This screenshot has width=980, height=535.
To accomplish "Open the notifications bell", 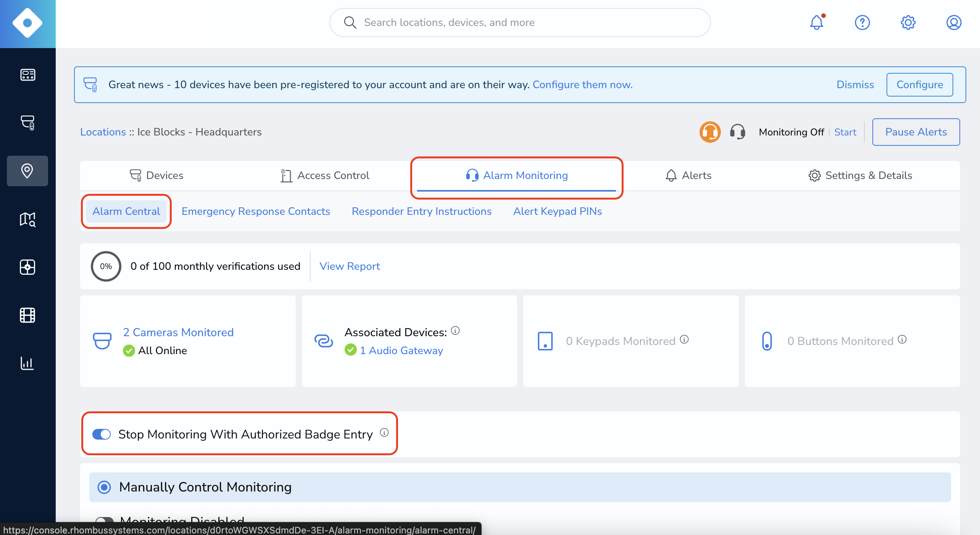I will point(816,23).
